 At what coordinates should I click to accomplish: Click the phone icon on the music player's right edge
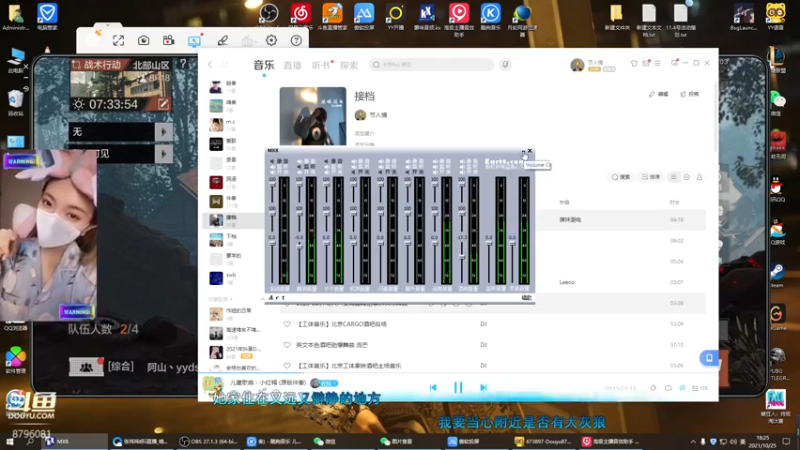pyautogui.click(x=709, y=358)
